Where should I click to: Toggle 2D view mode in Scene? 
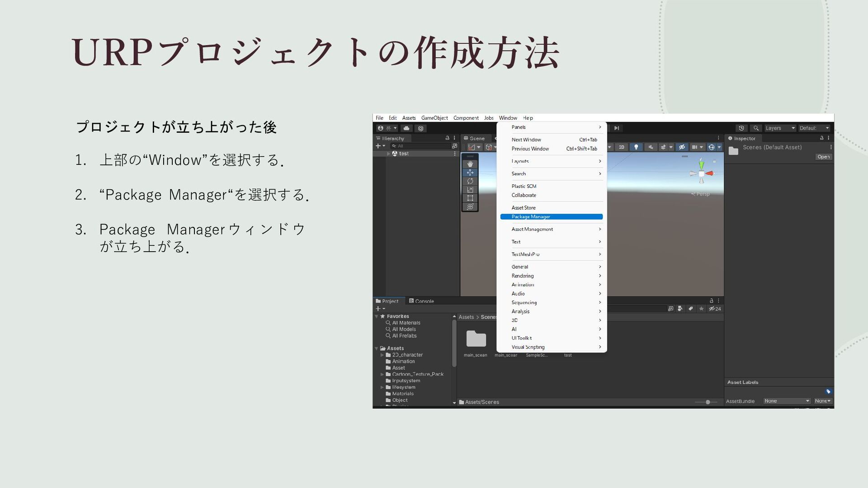click(x=622, y=147)
